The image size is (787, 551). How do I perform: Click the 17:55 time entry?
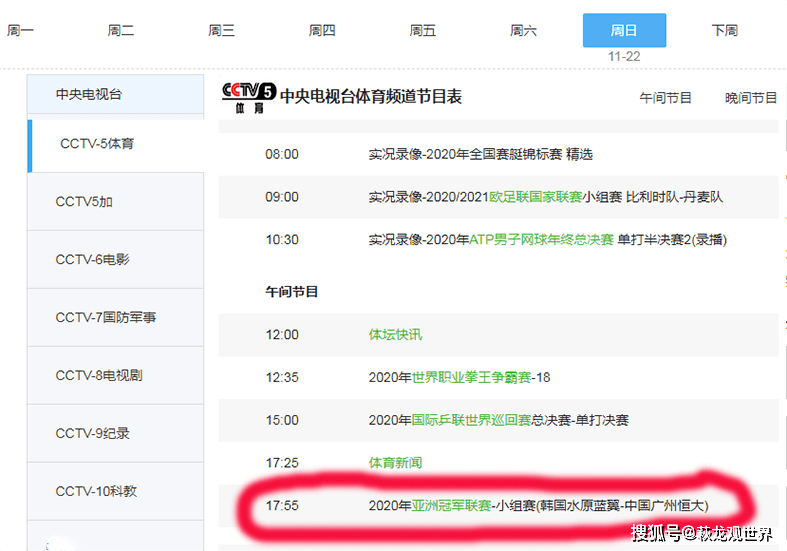pyautogui.click(x=282, y=505)
